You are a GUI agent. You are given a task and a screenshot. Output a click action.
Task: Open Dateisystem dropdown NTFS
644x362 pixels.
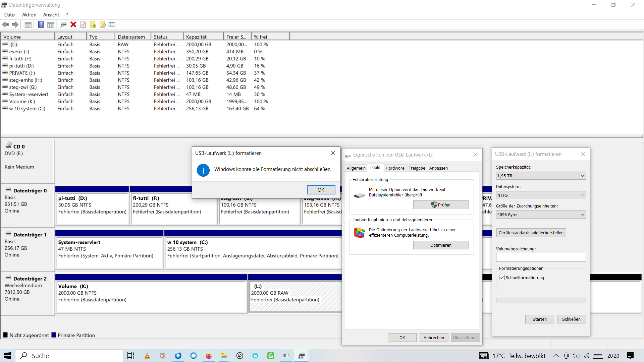(x=541, y=195)
